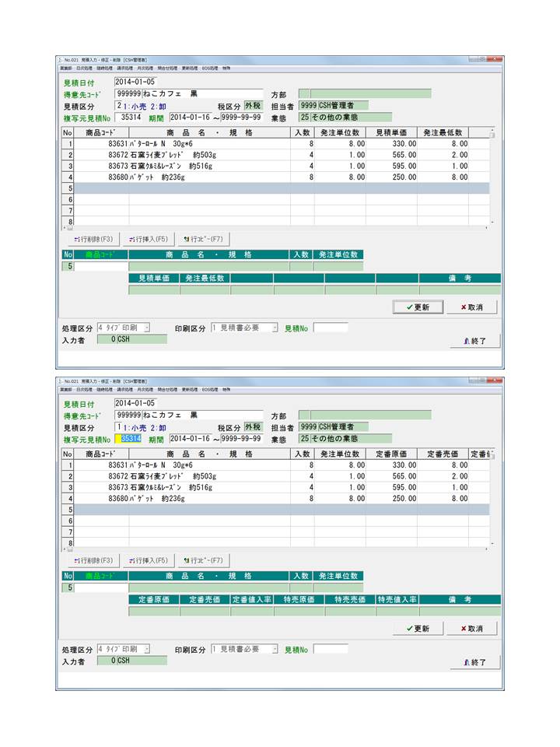Click 見積区分 field showing 1 in lower window
560x747 pixels.
click(x=118, y=427)
